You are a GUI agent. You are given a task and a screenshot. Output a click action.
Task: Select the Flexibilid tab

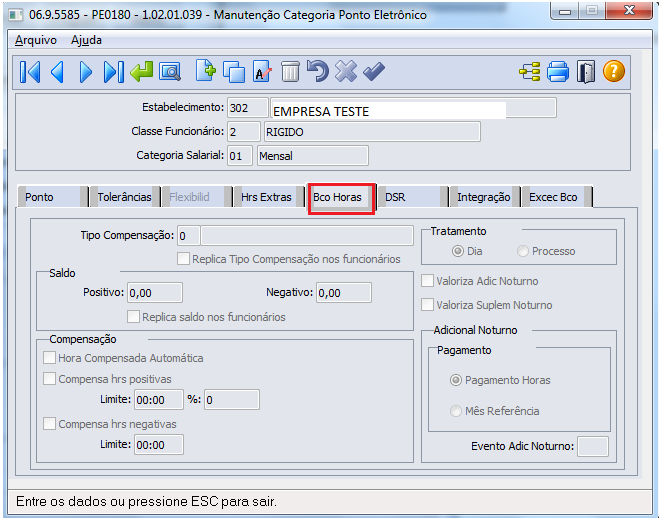click(197, 197)
